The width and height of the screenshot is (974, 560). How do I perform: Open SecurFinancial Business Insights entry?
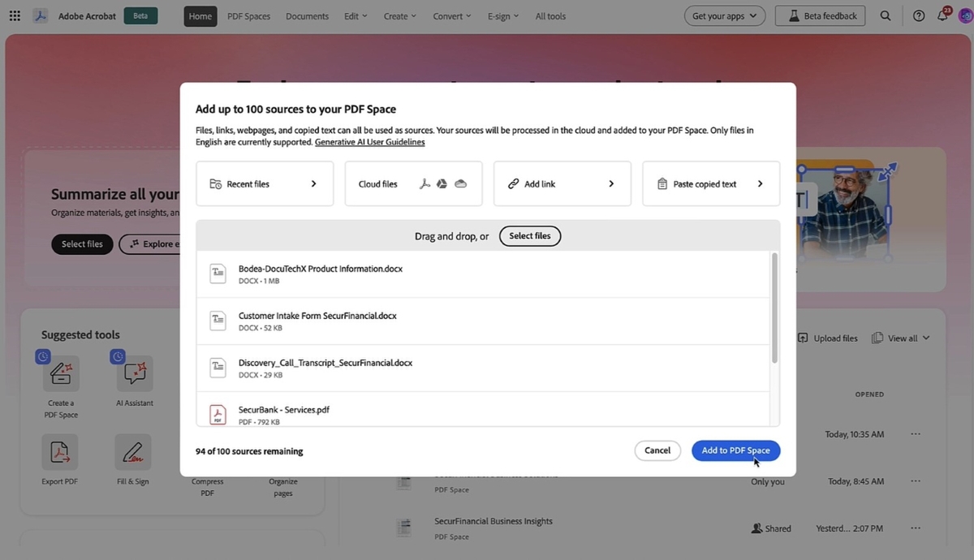[x=493, y=521]
